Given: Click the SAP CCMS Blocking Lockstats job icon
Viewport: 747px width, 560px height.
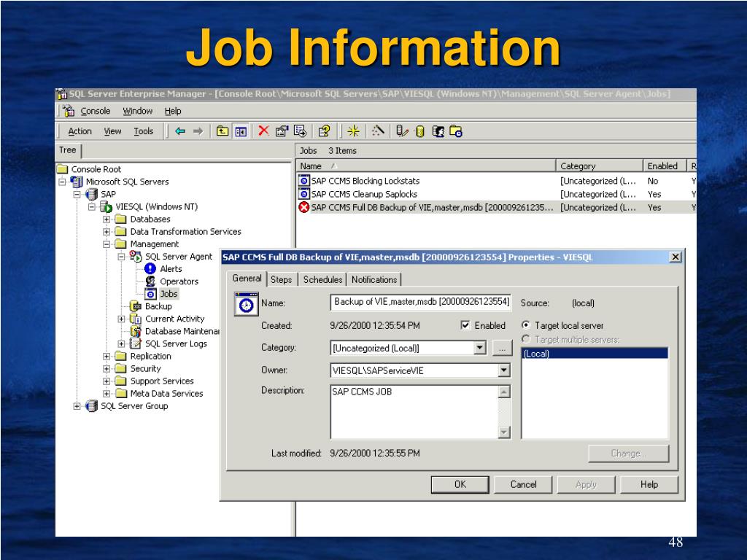Looking at the screenshot, I should pos(303,181).
